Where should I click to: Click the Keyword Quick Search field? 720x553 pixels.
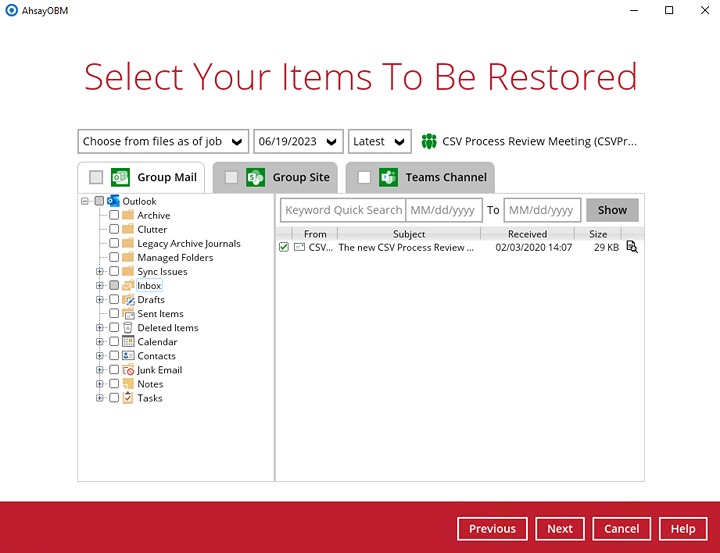[x=342, y=210]
